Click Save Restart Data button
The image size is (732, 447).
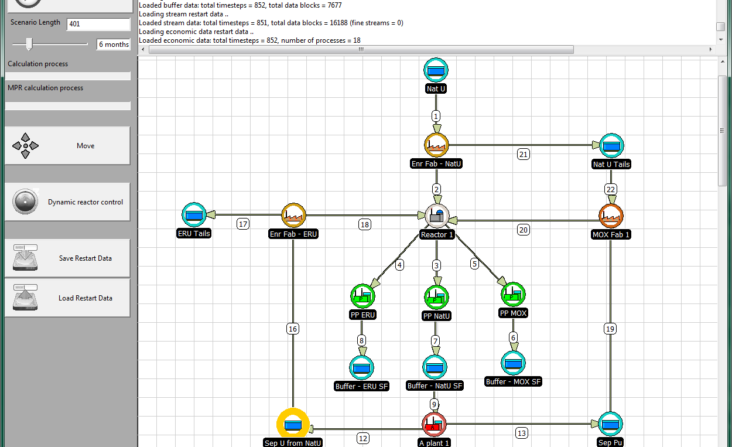coord(68,258)
